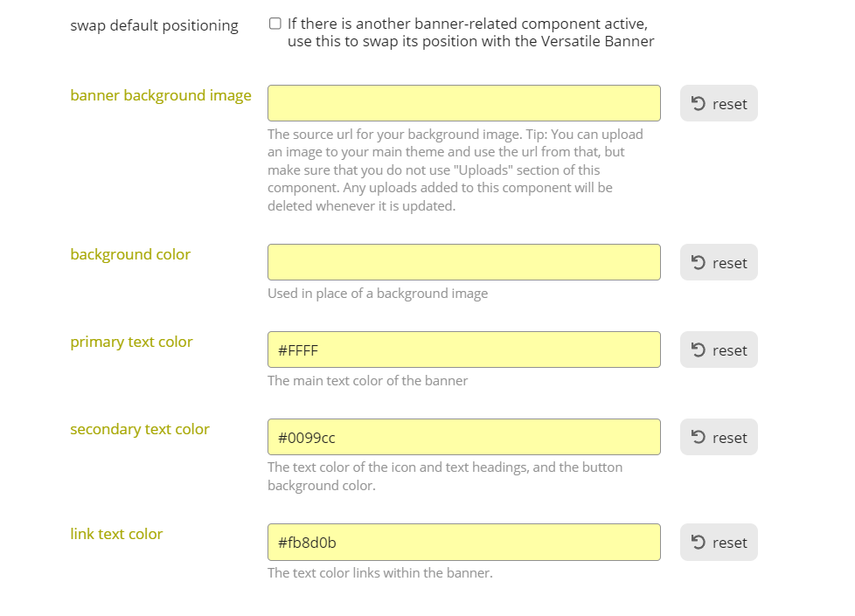Click the "primary text color" setting label
The height and width of the screenshot is (616, 855).
pos(131,342)
